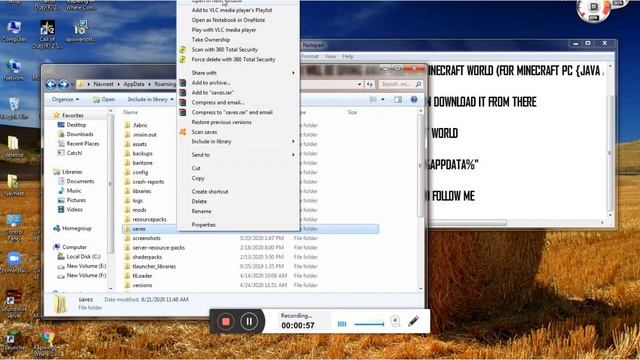Refresh the Explorer address bar
This screenshot has width=640, height=360.
pos(369,84)
